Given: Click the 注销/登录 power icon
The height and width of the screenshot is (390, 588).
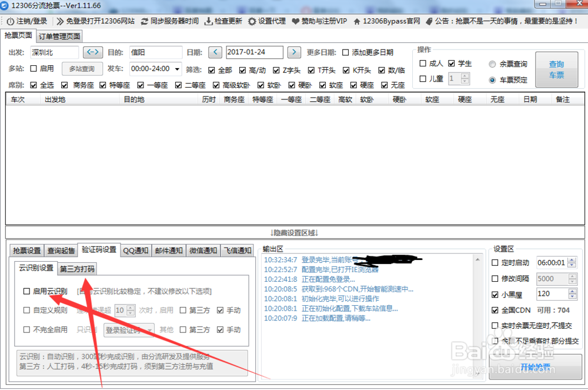Looking at the screenshot, I should pyautogui.click(x=11, y=21).
